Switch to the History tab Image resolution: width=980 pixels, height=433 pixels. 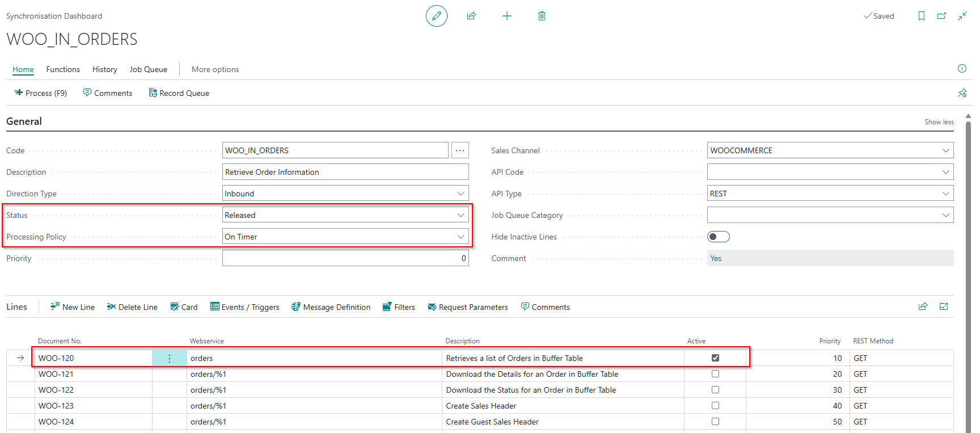tap(105, 69)
